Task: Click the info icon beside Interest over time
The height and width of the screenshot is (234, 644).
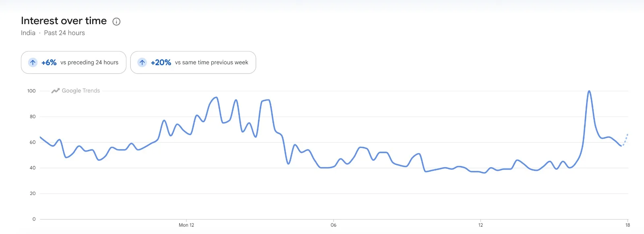Action: 116,22
